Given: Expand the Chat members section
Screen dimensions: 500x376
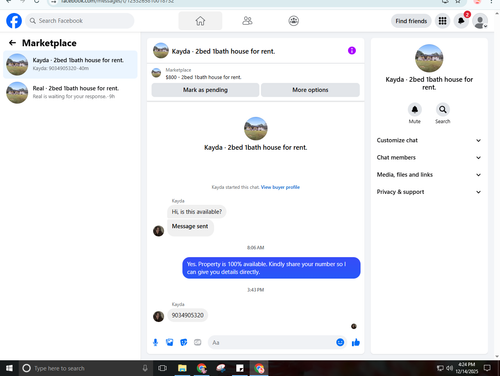Looking at the screenshot, I should click(x=429, y=157).
